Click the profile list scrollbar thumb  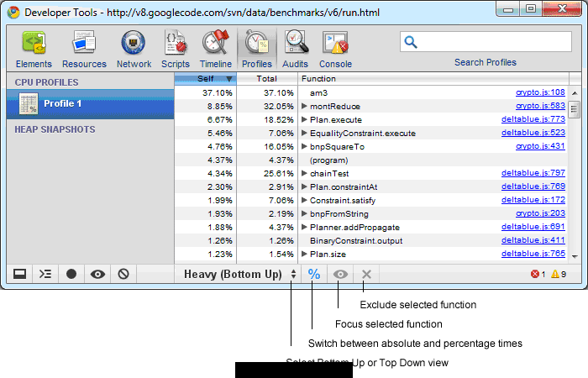574,110
